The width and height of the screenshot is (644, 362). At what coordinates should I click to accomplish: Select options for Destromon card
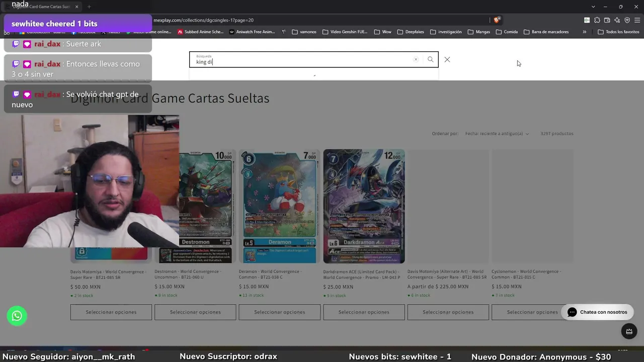195,312
